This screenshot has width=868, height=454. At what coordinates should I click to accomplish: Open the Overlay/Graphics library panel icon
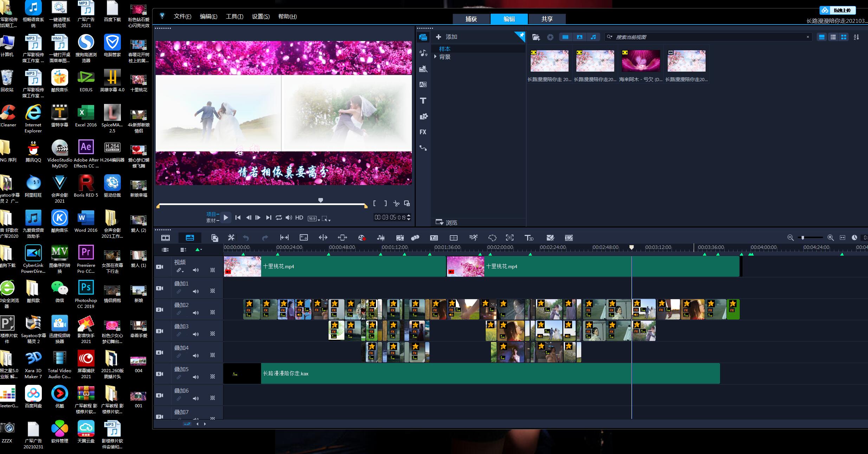coord(423,116)
